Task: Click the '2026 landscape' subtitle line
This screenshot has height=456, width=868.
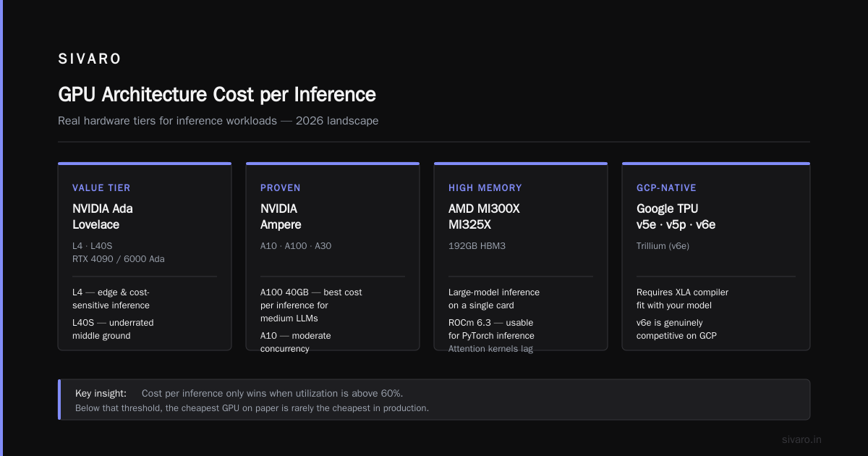Action: pos(218,121)
